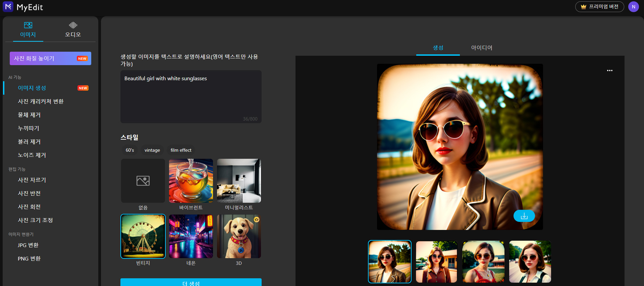Click the 사진 화질 높이기 button
Viewport: 644px width, 286px height.
point(50,58)
